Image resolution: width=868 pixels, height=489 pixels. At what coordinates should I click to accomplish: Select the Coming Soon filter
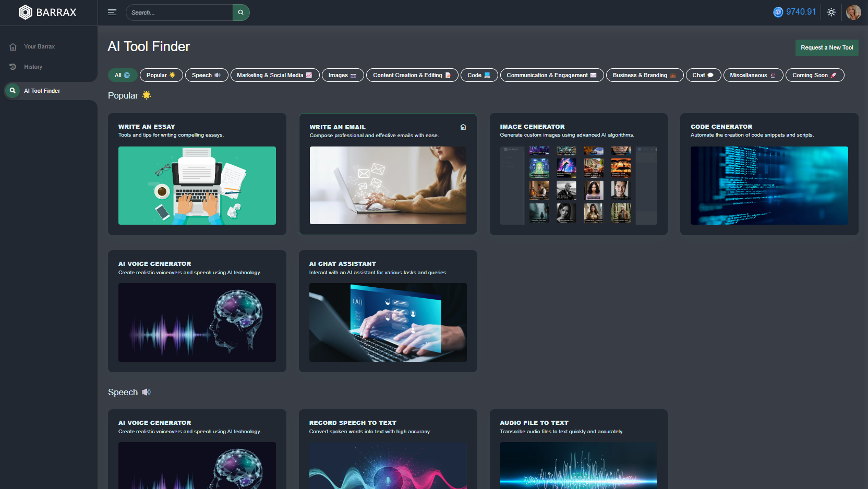[x=815, y=75]
